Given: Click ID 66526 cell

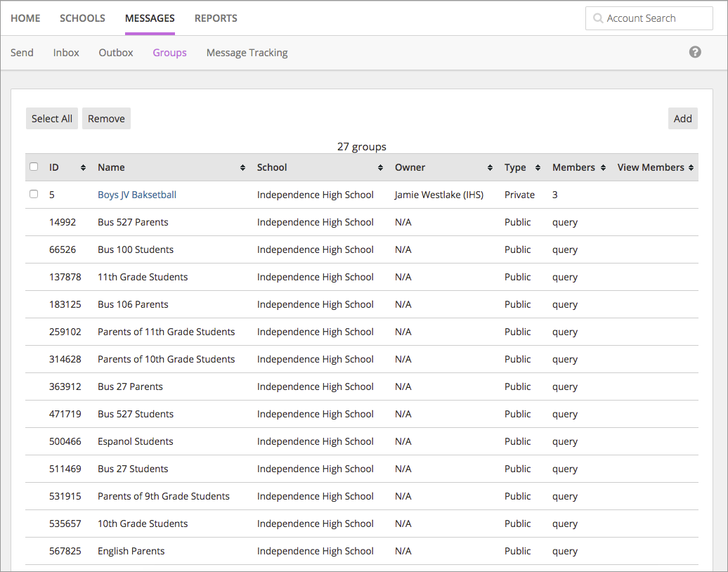Looking at the screenshot, I should point(63,249).
